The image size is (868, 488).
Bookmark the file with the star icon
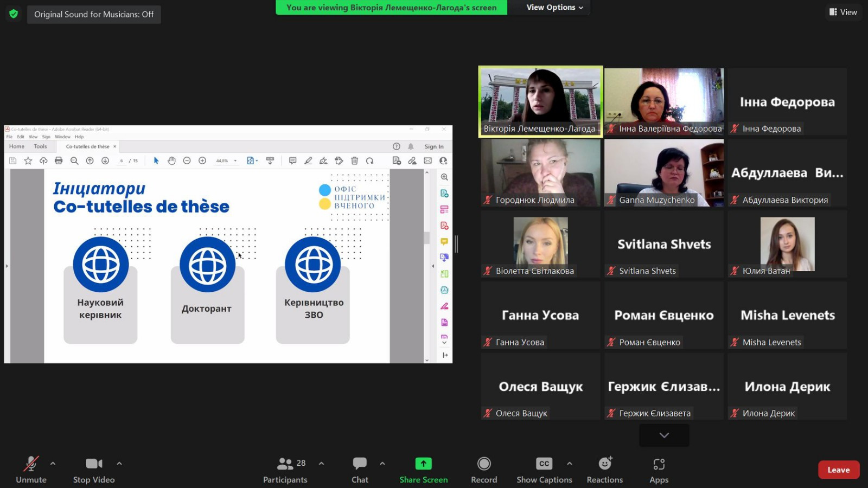pos(28,160)
